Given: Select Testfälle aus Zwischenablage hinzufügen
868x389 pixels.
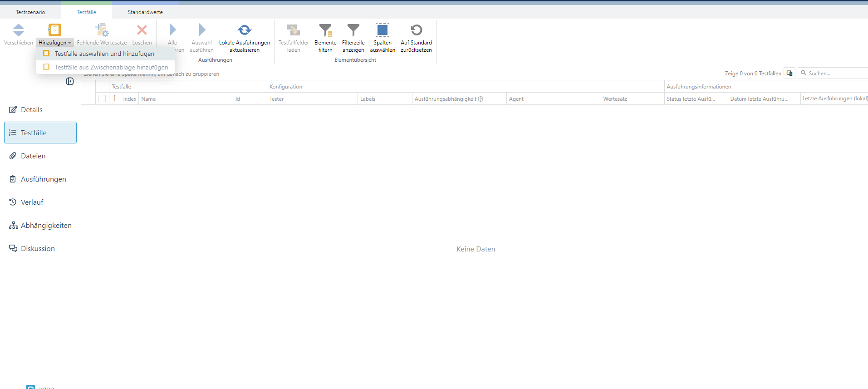Looking at the screenshot, I should point(111,67).
